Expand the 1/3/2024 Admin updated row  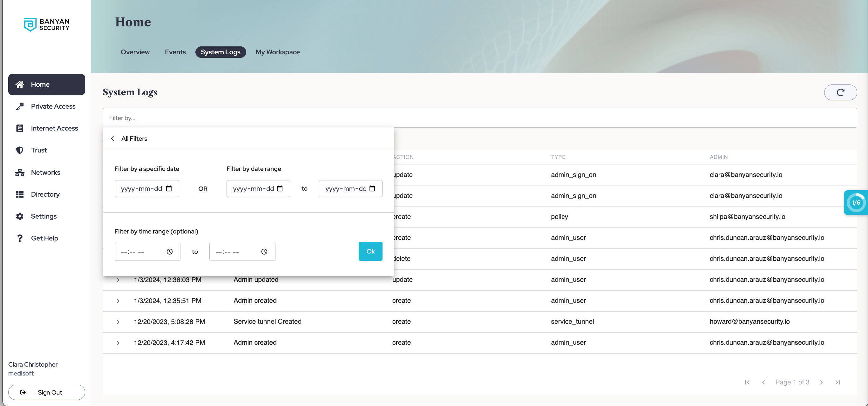click(118, 280)
